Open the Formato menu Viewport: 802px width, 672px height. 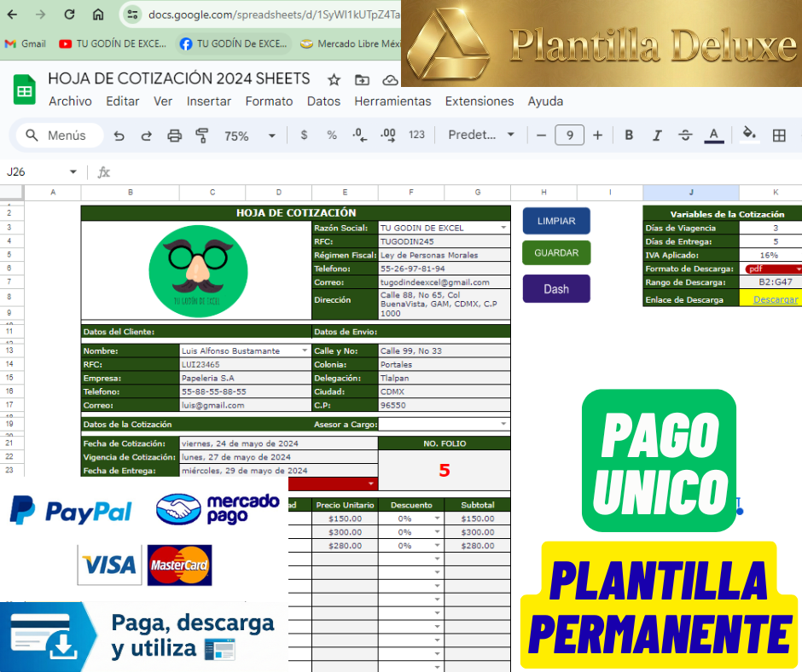point(269,101)
